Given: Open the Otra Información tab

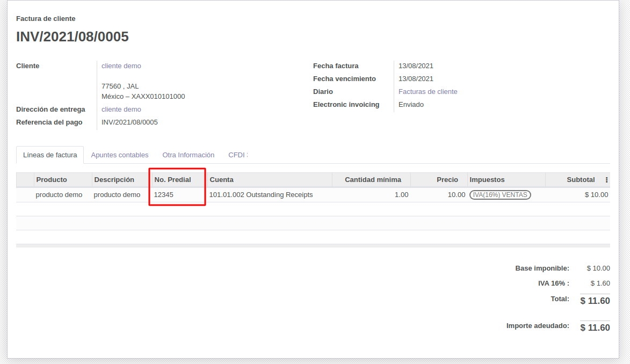Looking at the screenshot, I should pos(188,155).
